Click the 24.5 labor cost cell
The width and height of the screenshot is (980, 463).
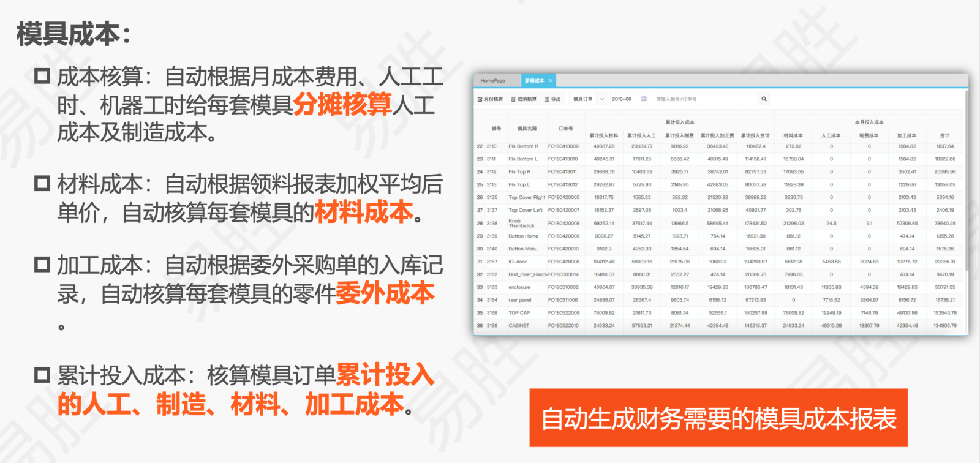tap(831, 223)
